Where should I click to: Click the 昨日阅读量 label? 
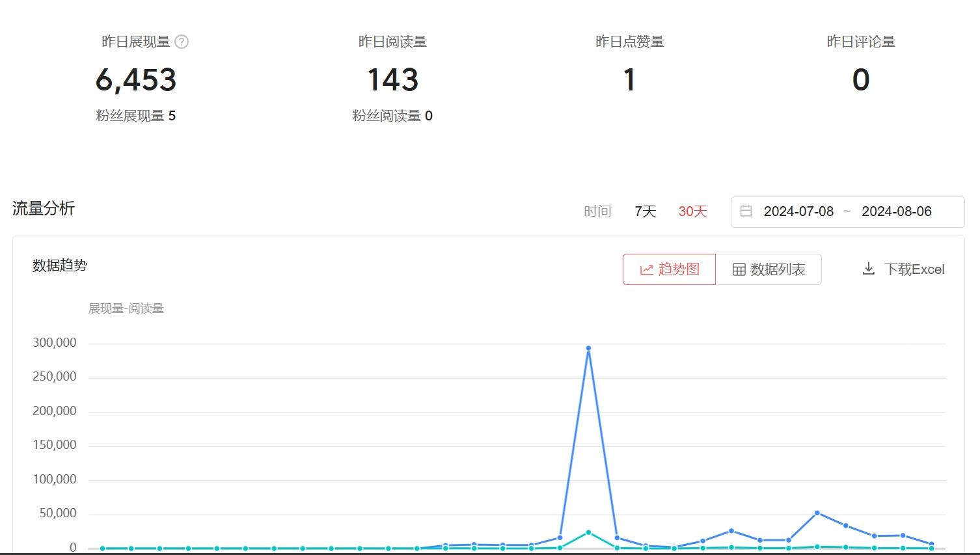click(x=392, y=42)
